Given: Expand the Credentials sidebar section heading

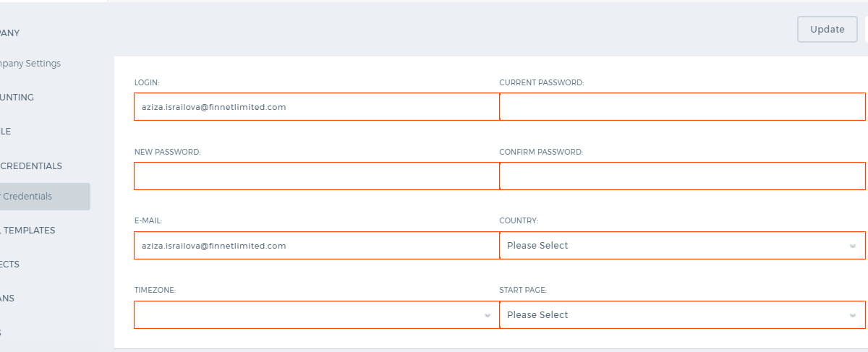Looking at the screenshot, I should [31, 166].
